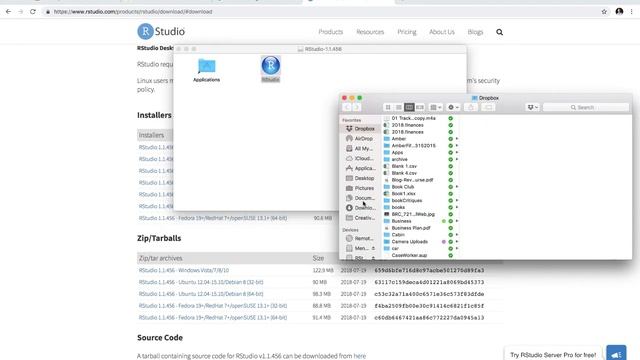Click the Finder search field
This screenshot has width=640, height=360.
coord(586,107)
